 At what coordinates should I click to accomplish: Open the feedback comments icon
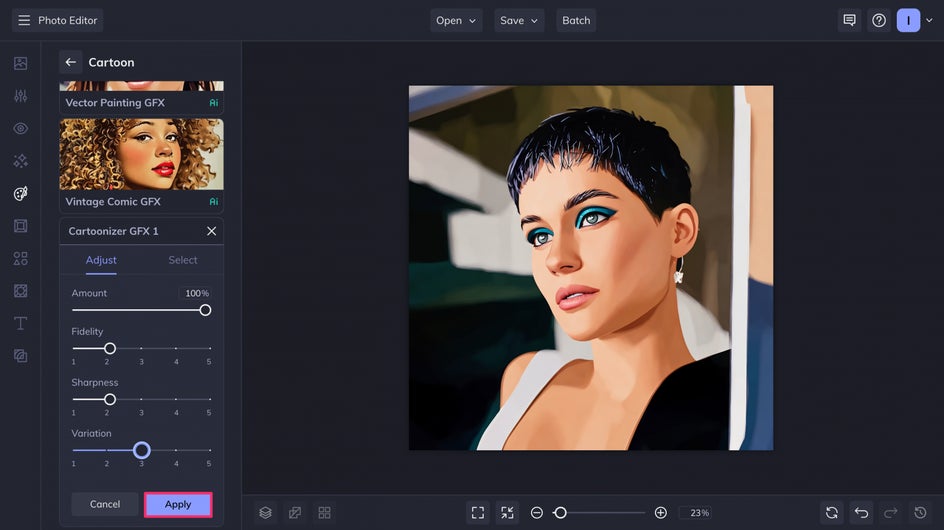click(x=849, y=20)
